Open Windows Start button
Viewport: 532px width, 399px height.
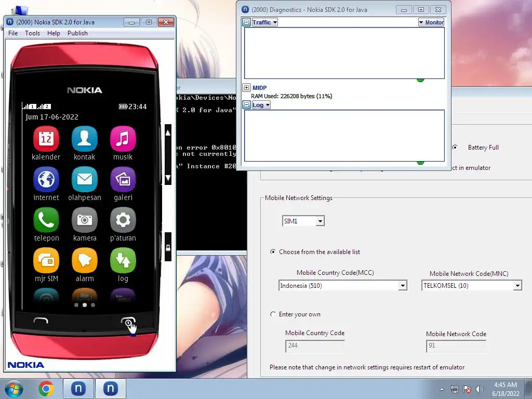coord(14,389)
